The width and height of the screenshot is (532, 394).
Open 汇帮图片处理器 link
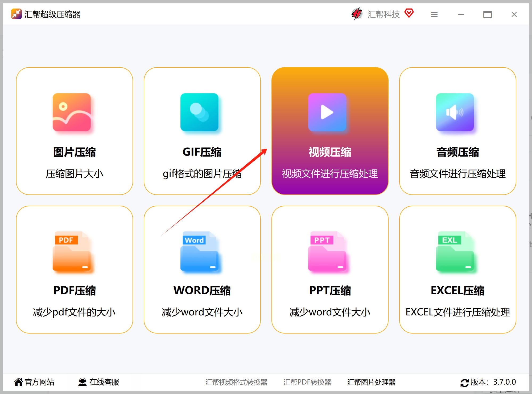coord(371,382)
